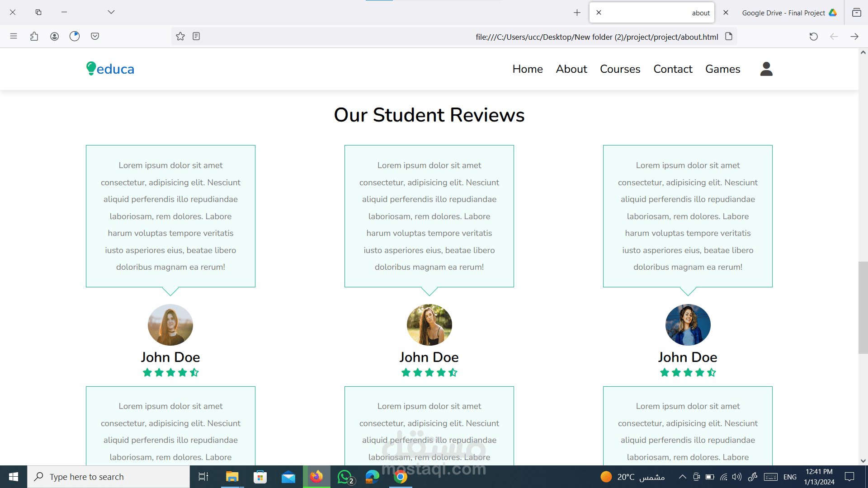This screenshot has height=488, width=868.
Task: Open Firefox account icon in toolbar
Action: 54,36
